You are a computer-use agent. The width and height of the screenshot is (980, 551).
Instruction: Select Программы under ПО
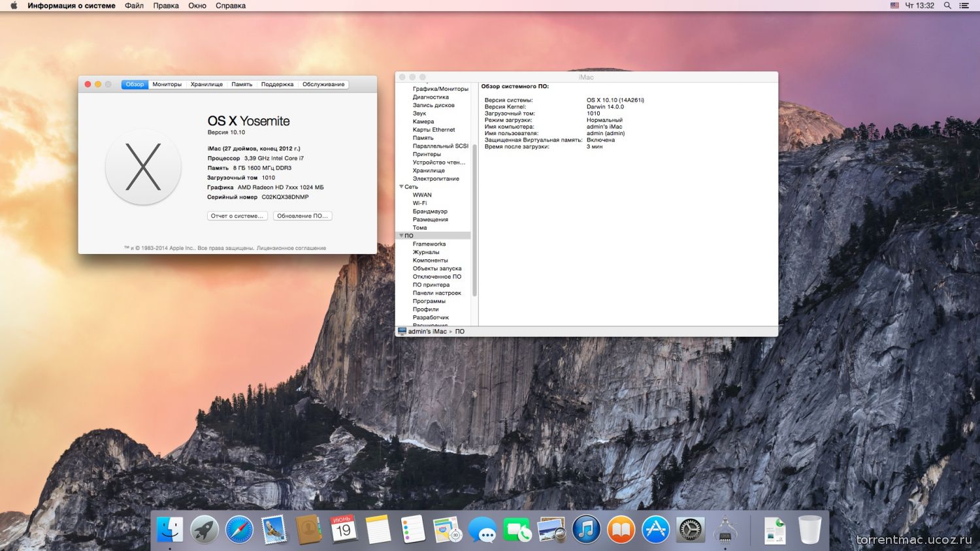coord(429,301)
